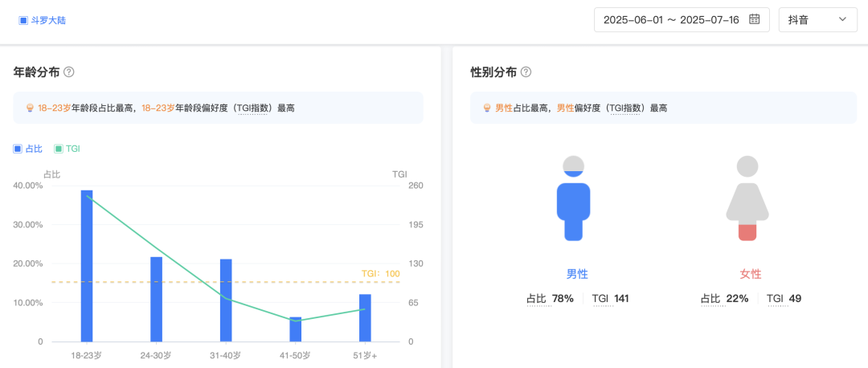Toggle the 占比 legend series
Viewport: 868px width, 368px height.
28,149
